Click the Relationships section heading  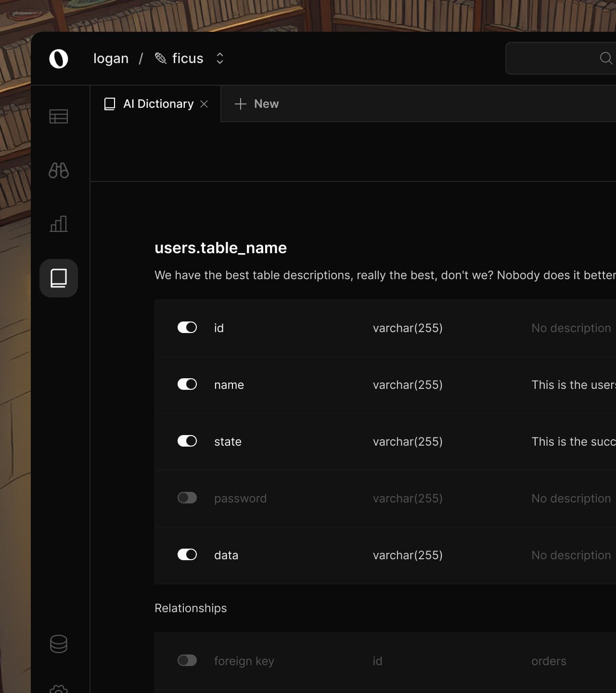tap(191, 608)
